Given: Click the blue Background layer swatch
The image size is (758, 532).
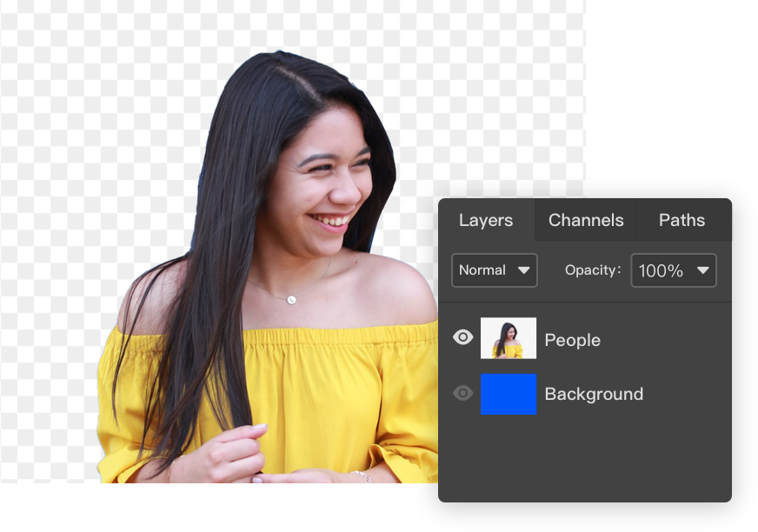Looking at the screenshot, I should click(x=509, y=394).
